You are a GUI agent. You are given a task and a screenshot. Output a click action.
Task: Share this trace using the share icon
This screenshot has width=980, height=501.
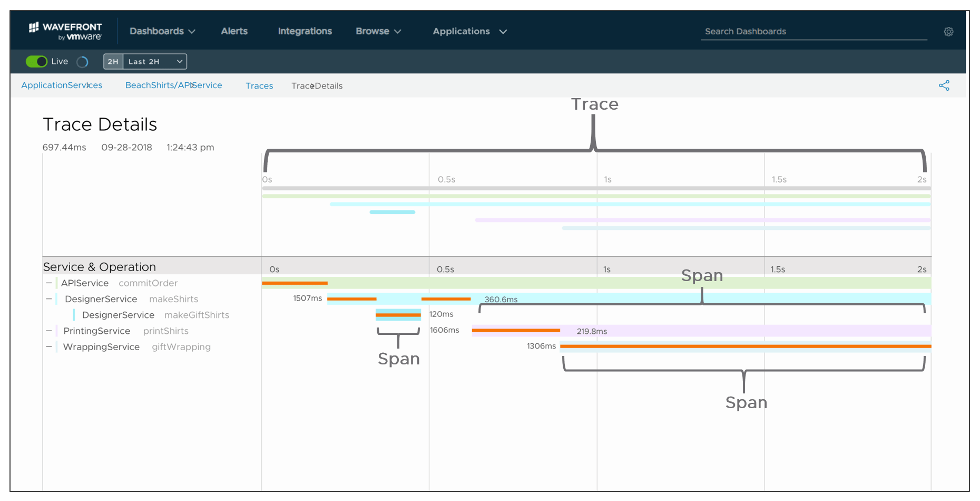(x=945, y=85)
